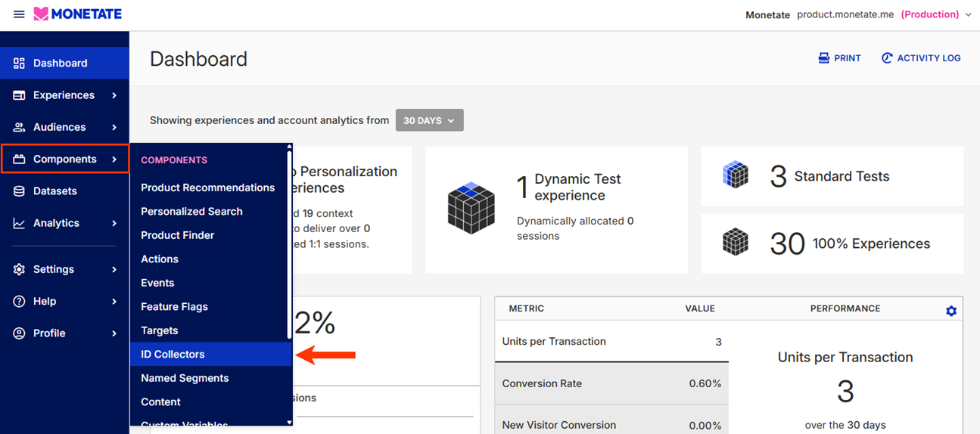The width and height of the screenshot is (980, 434).
Task: Click the METRIC column header
Action: (526, 308)
